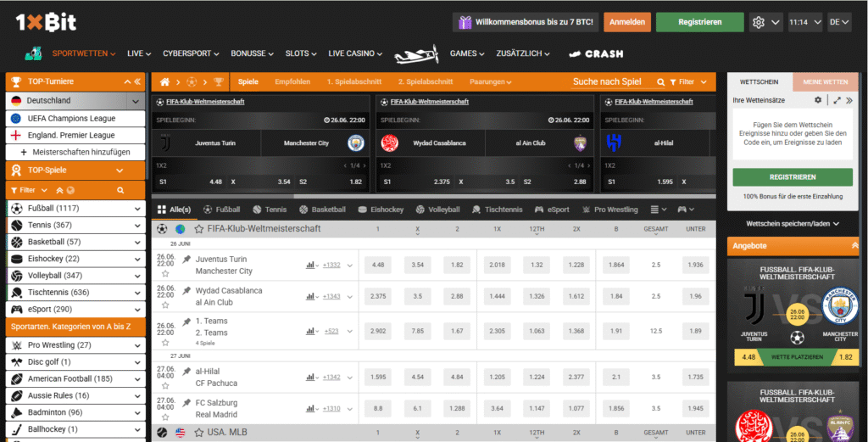Click REGISTRIEREN in Wettschein panel

[793, 177]
